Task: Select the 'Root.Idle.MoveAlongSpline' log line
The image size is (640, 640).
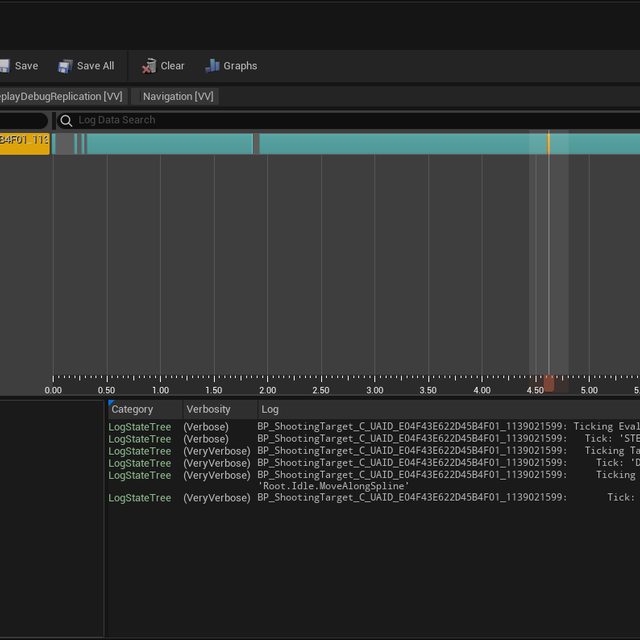Action: pyautogui.click(x=334, y=486)
